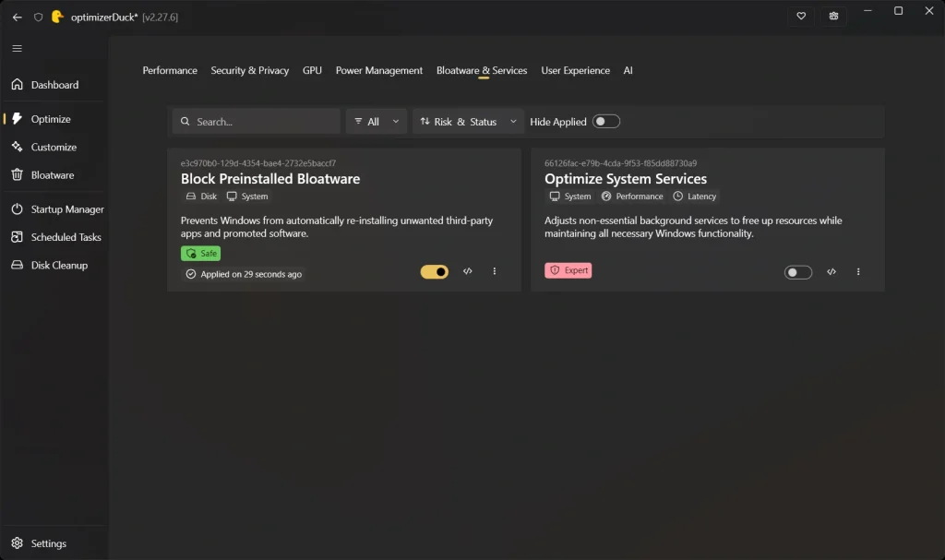This screenshot has height=560, width=945.
Task: Toggle the Hide Applied switch
Action: pyautogui.click(x=605, y=122)
